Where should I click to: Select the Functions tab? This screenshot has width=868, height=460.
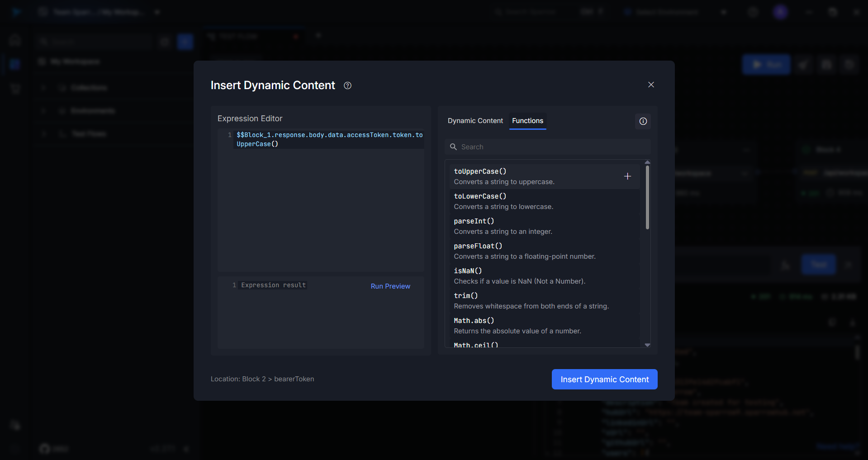(x=527, y=121)
